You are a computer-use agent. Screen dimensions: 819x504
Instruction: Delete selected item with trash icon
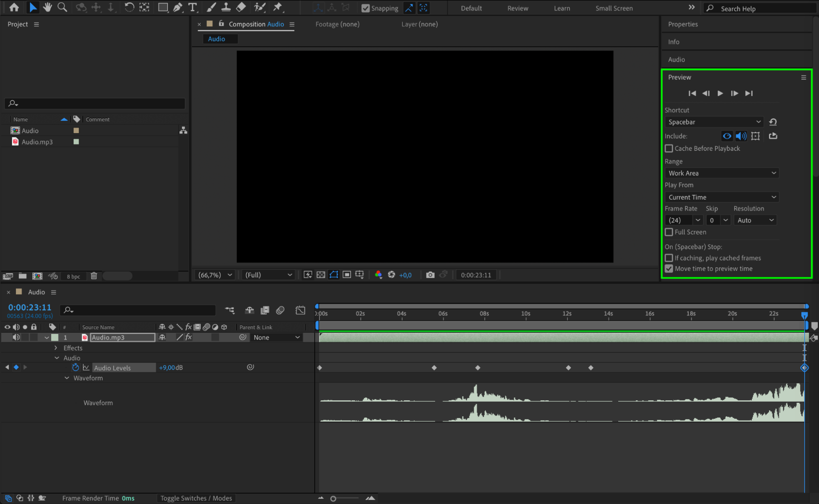94,276
